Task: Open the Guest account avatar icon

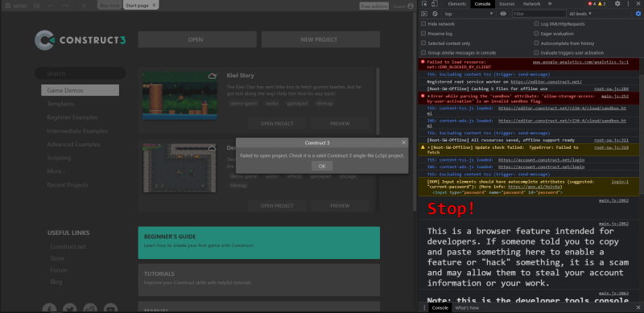Action: pos(411,6)
